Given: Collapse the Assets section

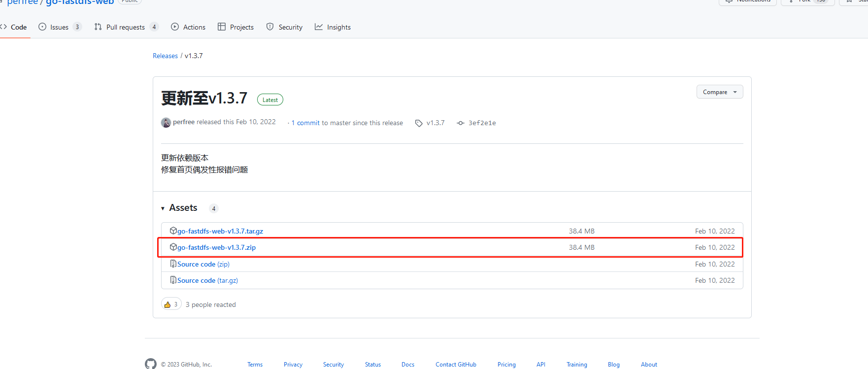Looking at the screenshot, I should [x=163, y=208].
